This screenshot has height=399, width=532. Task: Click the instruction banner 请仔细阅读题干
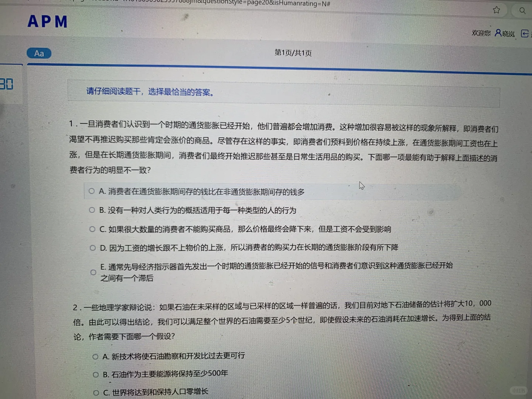150,92
